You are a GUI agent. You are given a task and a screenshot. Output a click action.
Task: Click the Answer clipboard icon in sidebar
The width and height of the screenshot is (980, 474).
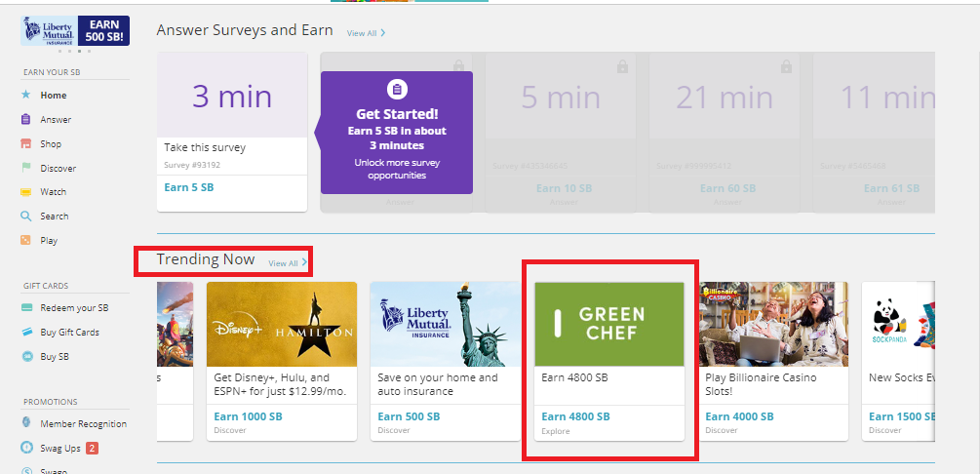pyautogui.click(x=25, y=119)
